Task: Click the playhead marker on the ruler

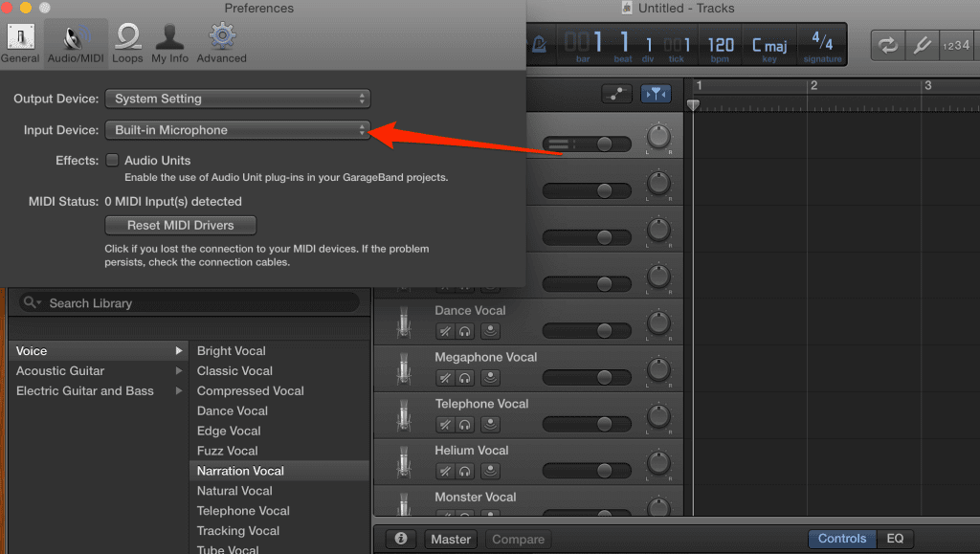Action: [x=693, y=105]
